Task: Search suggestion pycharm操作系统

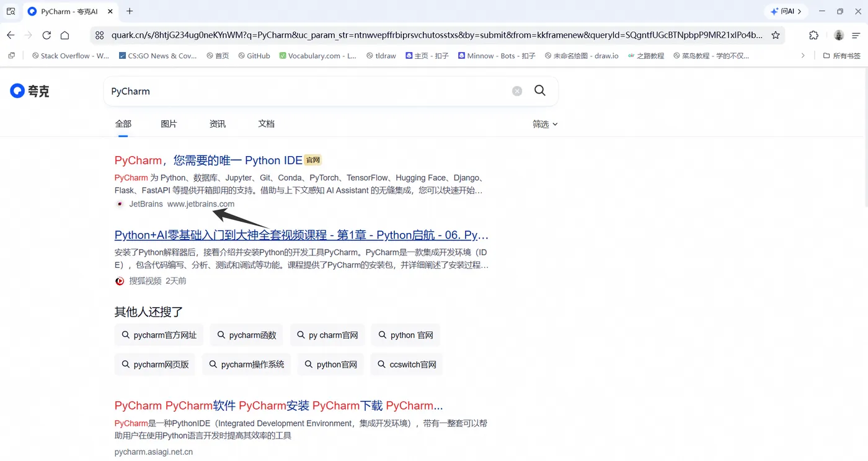Action: 246,364
